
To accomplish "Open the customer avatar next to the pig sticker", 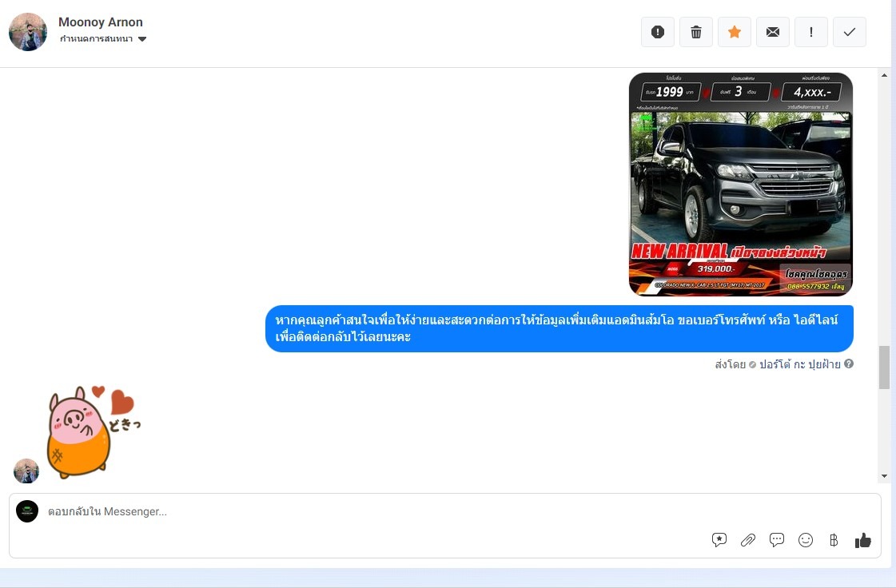I will tap(26, 471).
